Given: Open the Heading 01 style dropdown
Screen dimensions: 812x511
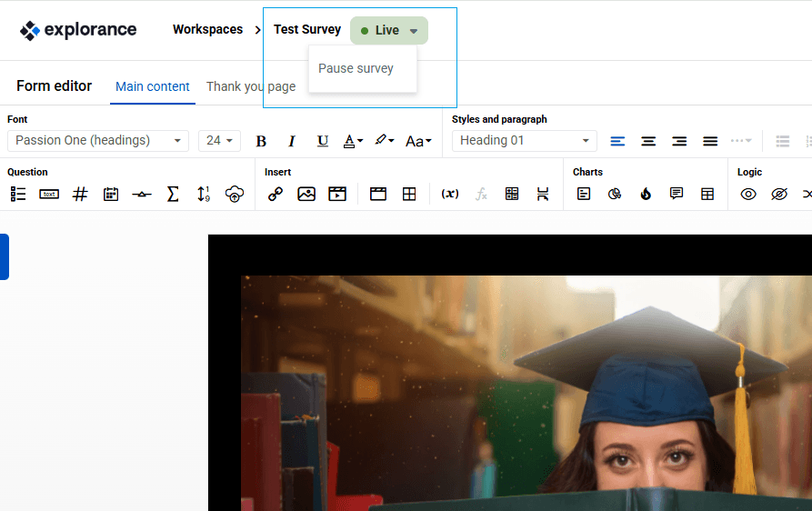Looking at the screenshot, I should click(x=524, y=140).
